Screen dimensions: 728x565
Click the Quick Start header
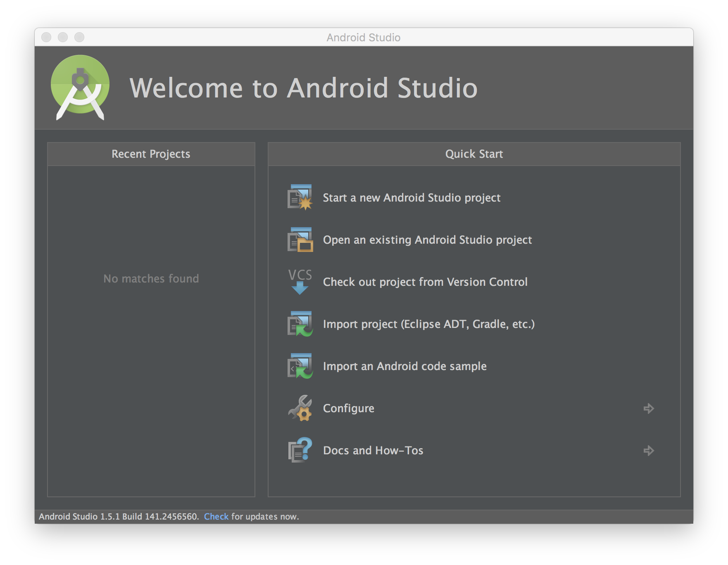coord(474,154)
